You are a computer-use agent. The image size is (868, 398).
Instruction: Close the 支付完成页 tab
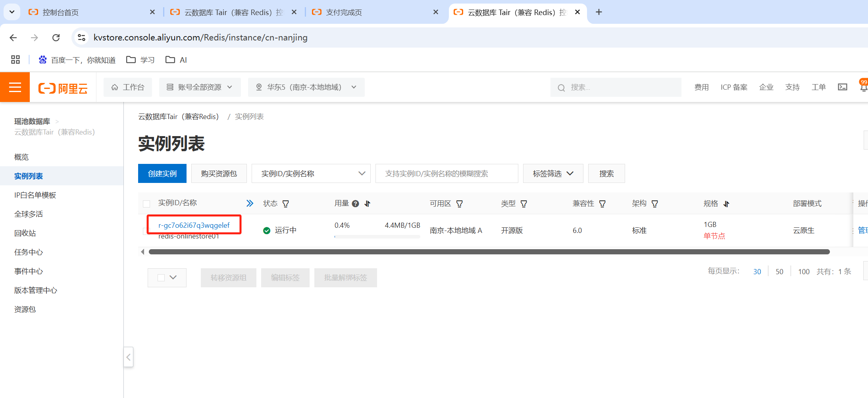[x=436, y=12]
